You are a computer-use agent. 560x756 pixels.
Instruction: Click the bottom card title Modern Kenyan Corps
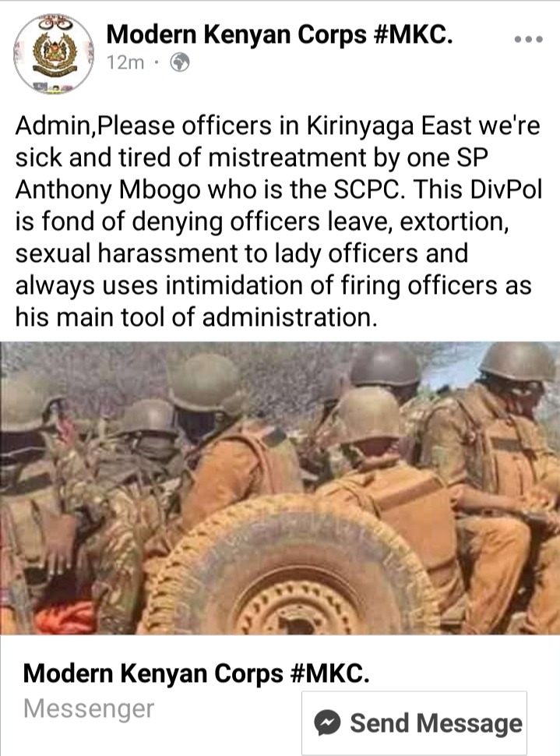tap(196, 673)
